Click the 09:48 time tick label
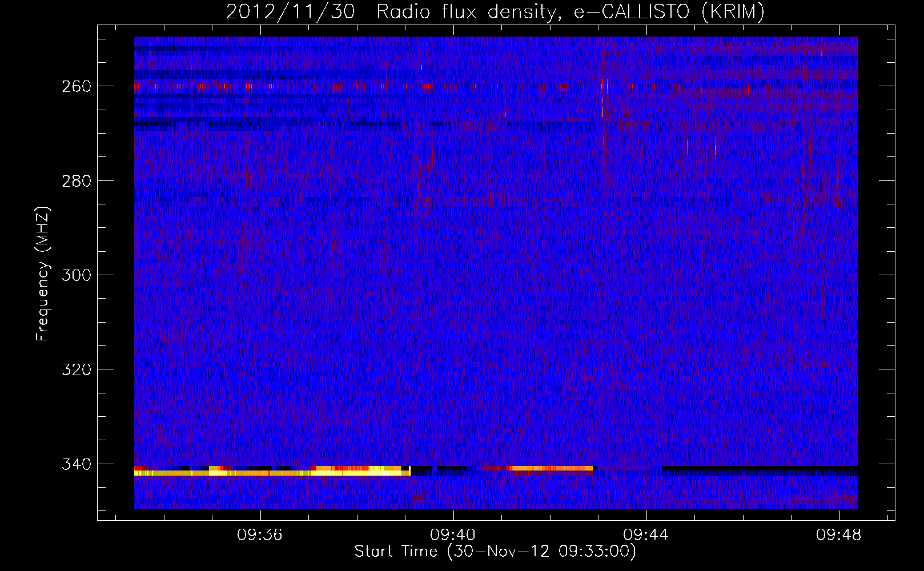The image size is (924, 571). 839,535
